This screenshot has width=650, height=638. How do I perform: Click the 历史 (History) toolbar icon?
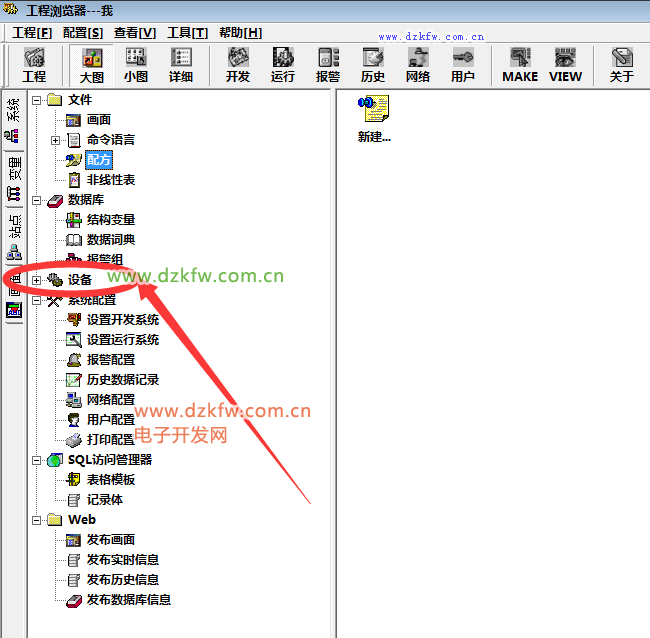tap(373, 65)
